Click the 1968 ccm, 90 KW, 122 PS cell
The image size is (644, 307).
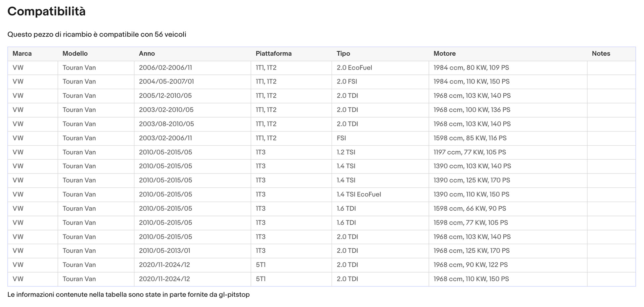tap(508, 265)
